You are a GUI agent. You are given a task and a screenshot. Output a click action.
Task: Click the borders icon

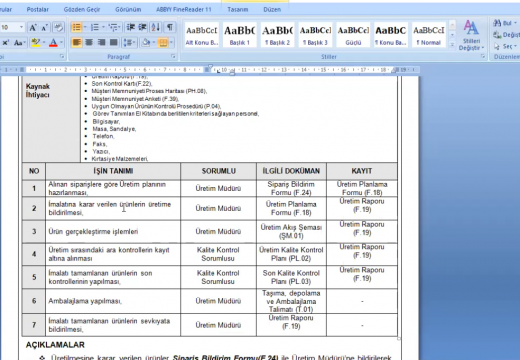(x=163, y=43)
